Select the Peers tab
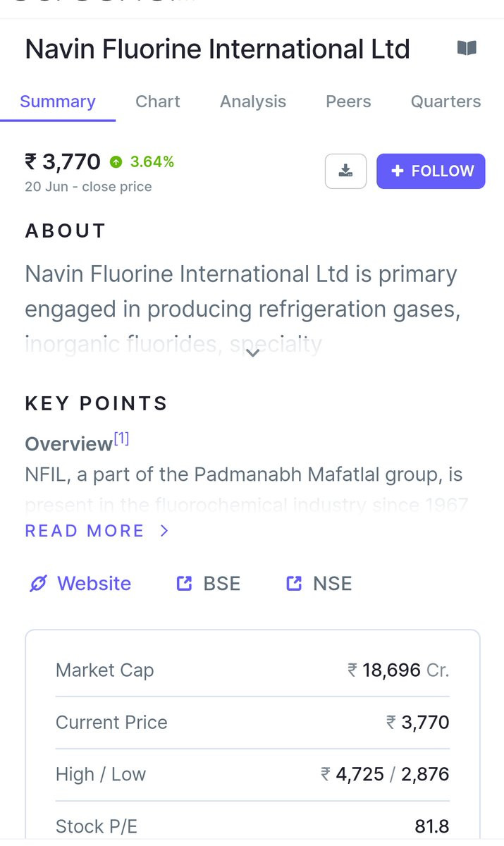The width and height of the screenshot is (504, 846). click(x=348, y=102)
